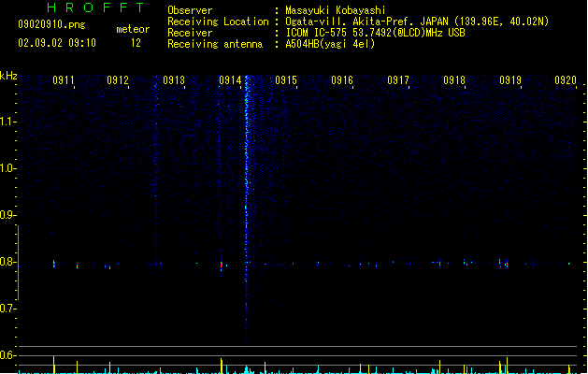Viewport: 588px width, 374px height.
Task: Click the 0915 time marker
Action: pyautogui.click(x=286, y=80)
